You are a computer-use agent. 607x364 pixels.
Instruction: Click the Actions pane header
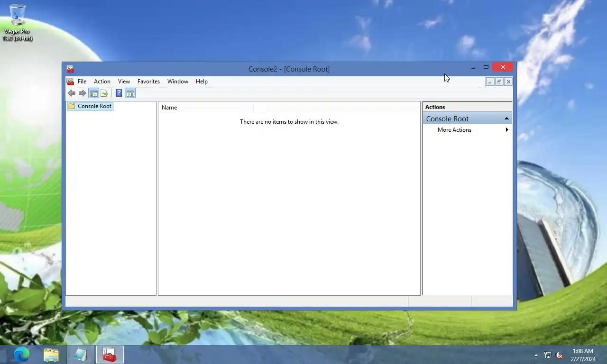[x=468, y=107]
